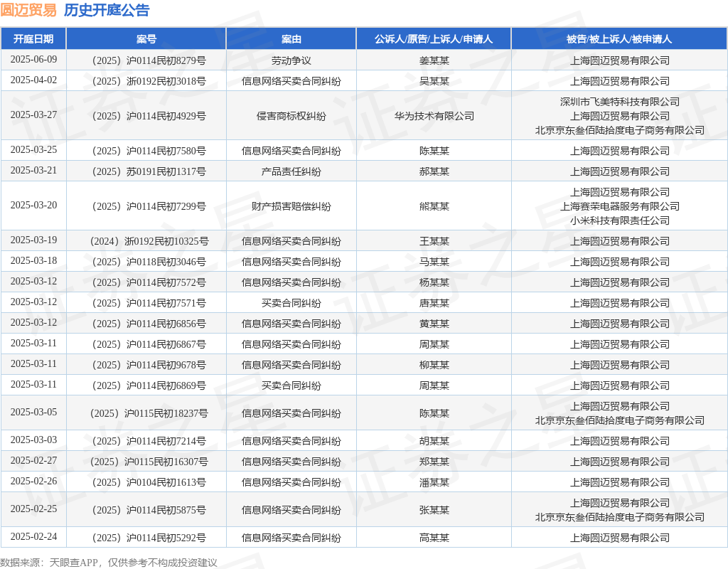Click case number (2025)沪0114民初6869号
Viewport: 728px width, 569px height.
pyautogui.click(x=146, y=385)
